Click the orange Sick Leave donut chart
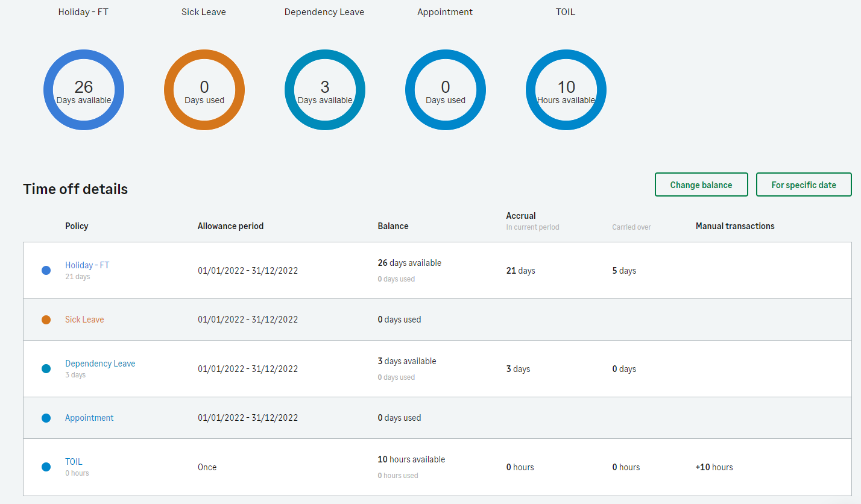The height and width of the screenshot is (504, 861). pos(204,90)
